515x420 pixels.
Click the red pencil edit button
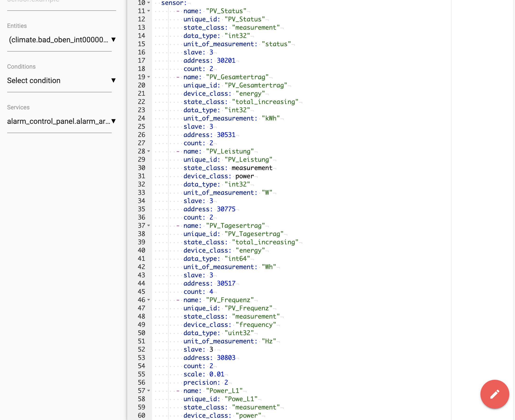[x=494, y=394]
